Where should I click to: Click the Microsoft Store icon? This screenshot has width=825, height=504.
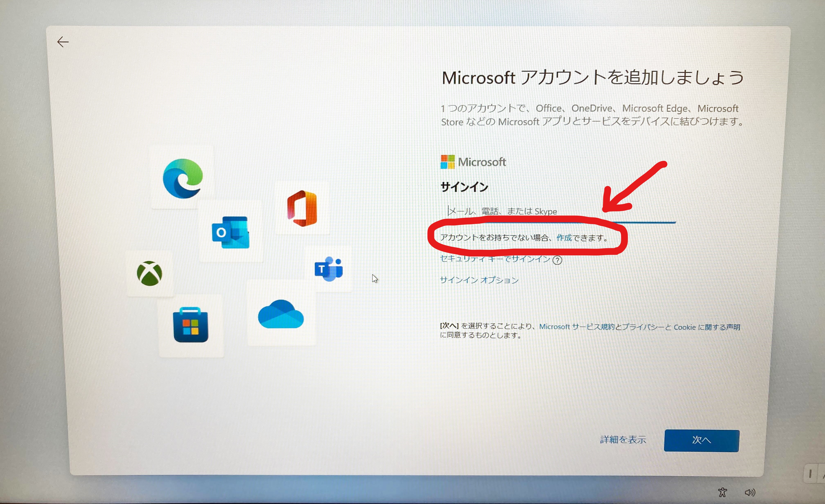pyautogui.click(x=191, y=325)
